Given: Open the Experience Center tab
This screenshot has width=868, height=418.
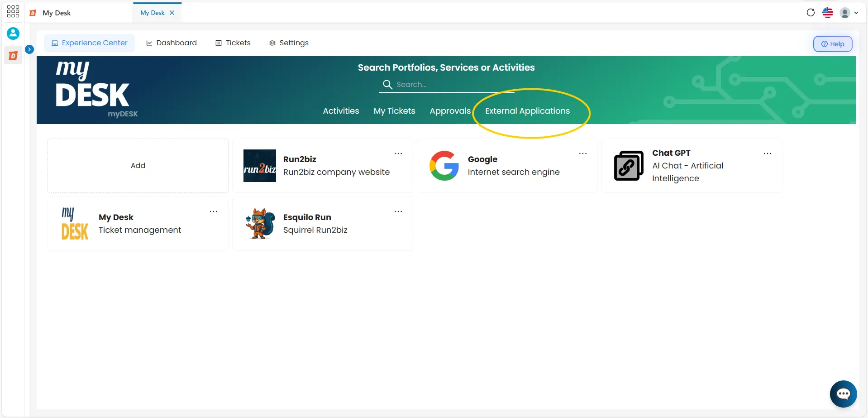Looking at the screenshot, I should tap(89, 43).
